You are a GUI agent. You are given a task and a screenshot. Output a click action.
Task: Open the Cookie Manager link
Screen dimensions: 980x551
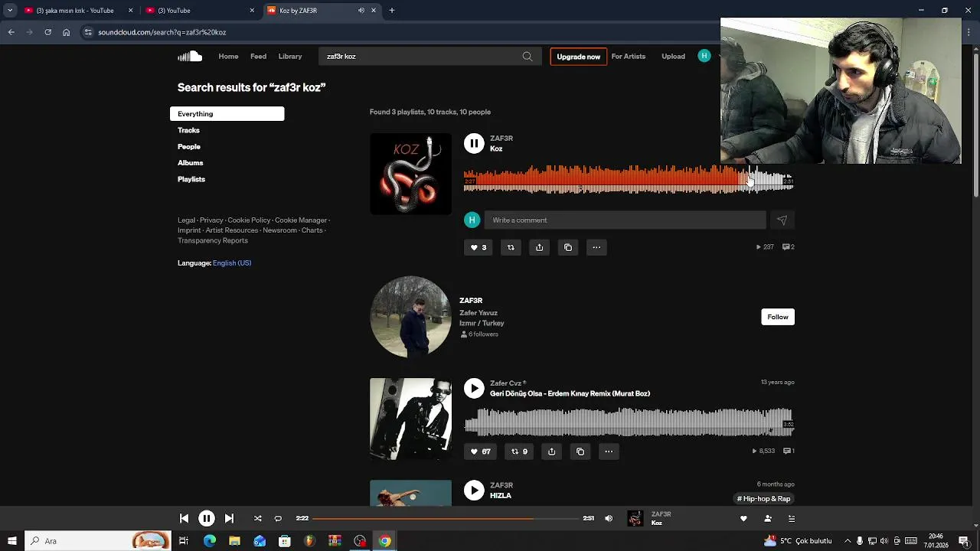pyautogui.click(x=301, y=220)
